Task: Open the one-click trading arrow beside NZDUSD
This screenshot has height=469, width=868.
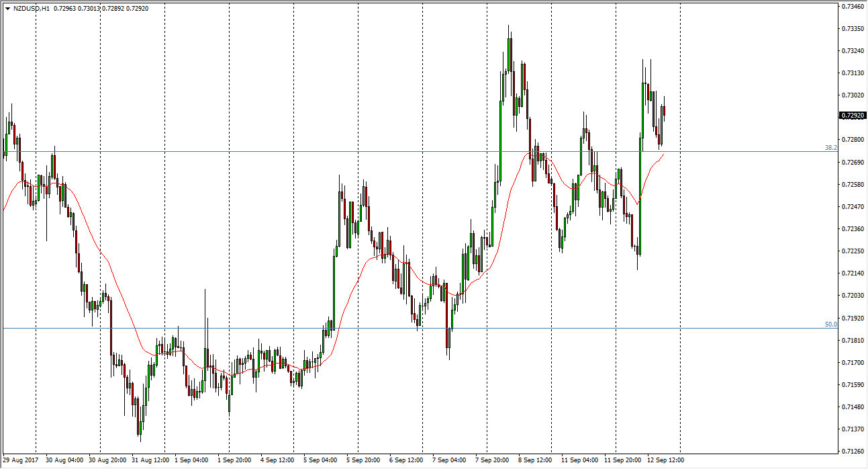Action: point(7,9)
